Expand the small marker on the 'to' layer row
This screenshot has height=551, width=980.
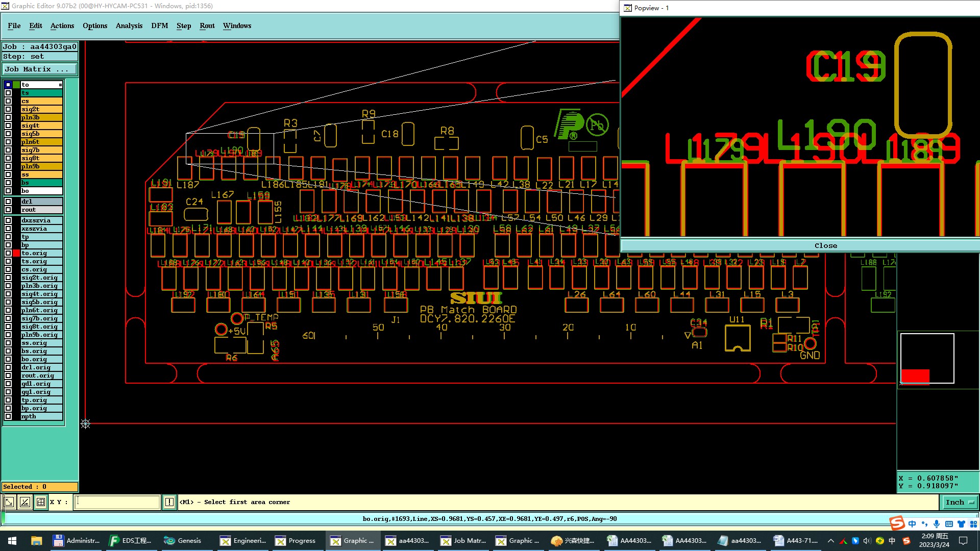(60, 85)
